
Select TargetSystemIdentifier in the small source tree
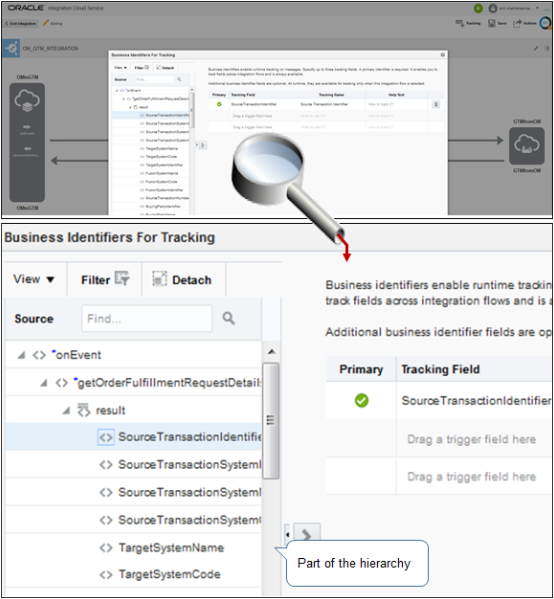[x=164, y=165]
